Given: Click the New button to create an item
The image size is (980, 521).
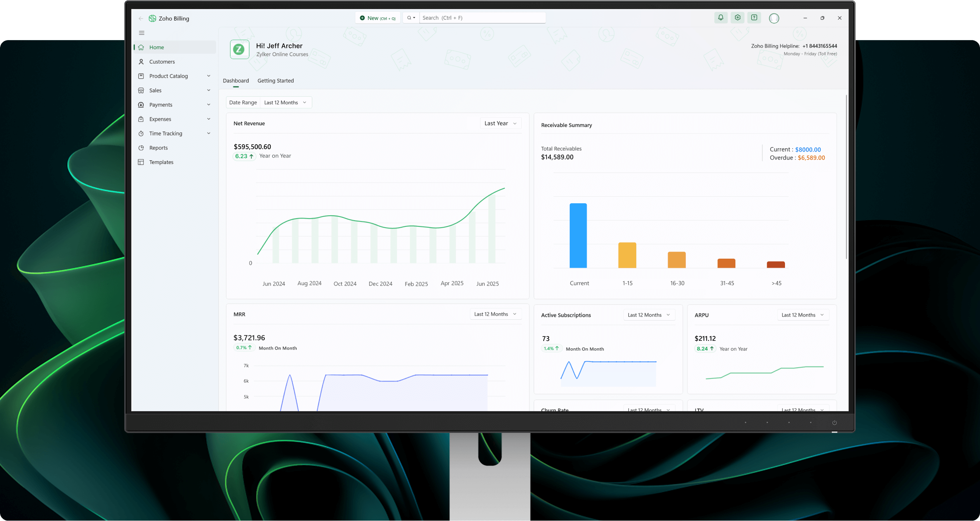Looking at the screenshot, I should [x=377, y=18].
